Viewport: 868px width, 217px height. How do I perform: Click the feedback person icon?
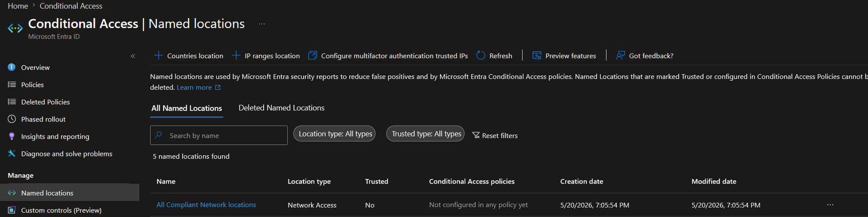click(620, 55)
